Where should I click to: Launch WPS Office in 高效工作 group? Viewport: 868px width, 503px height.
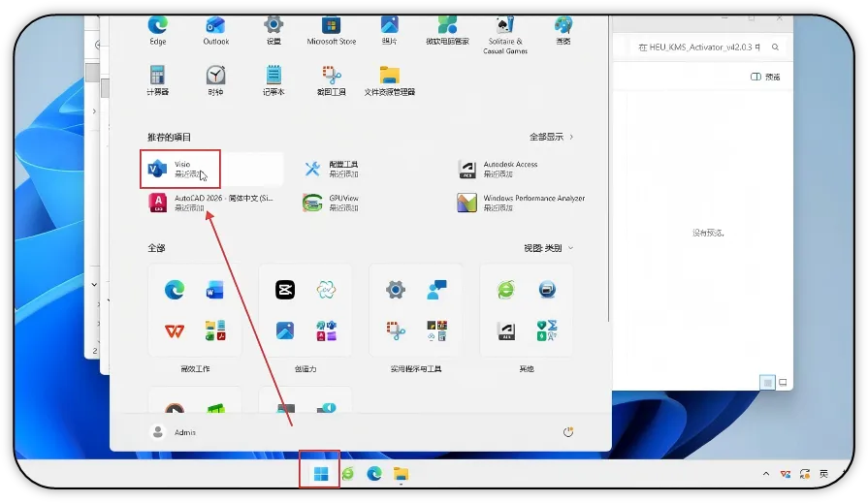point(175,330)
